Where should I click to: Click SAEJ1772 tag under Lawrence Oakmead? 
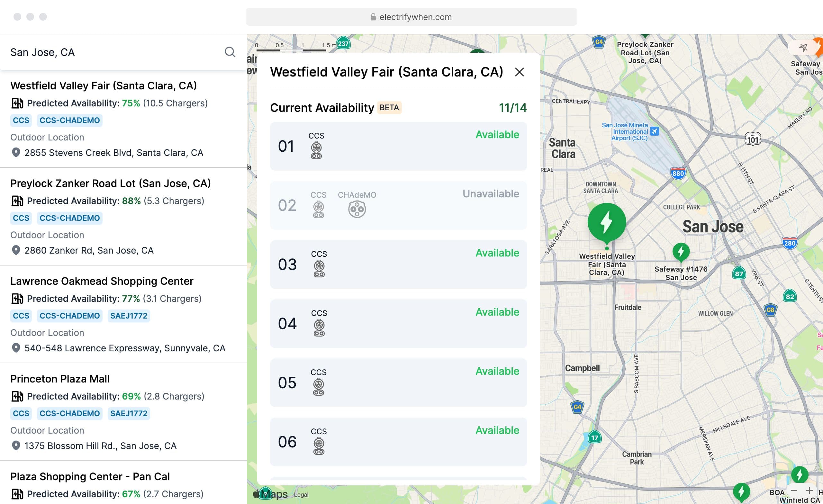tap(129, 316)
